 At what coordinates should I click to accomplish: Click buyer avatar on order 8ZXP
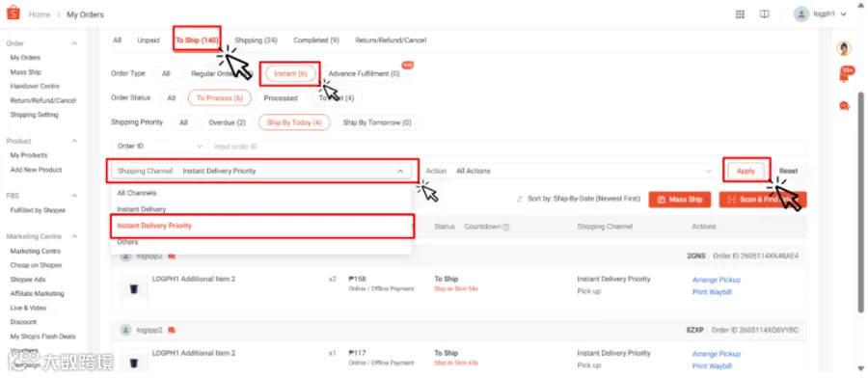pyautogui.click(x=126, y=330)
